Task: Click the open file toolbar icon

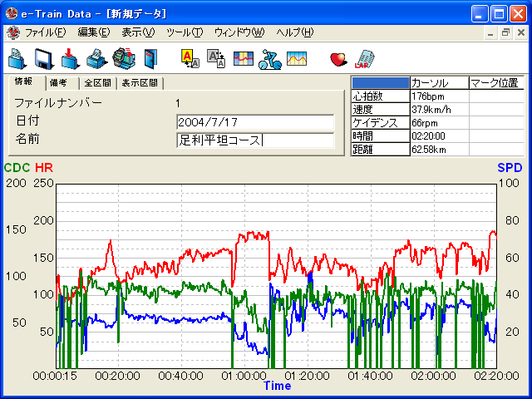Action: click(x=17, y=58)
